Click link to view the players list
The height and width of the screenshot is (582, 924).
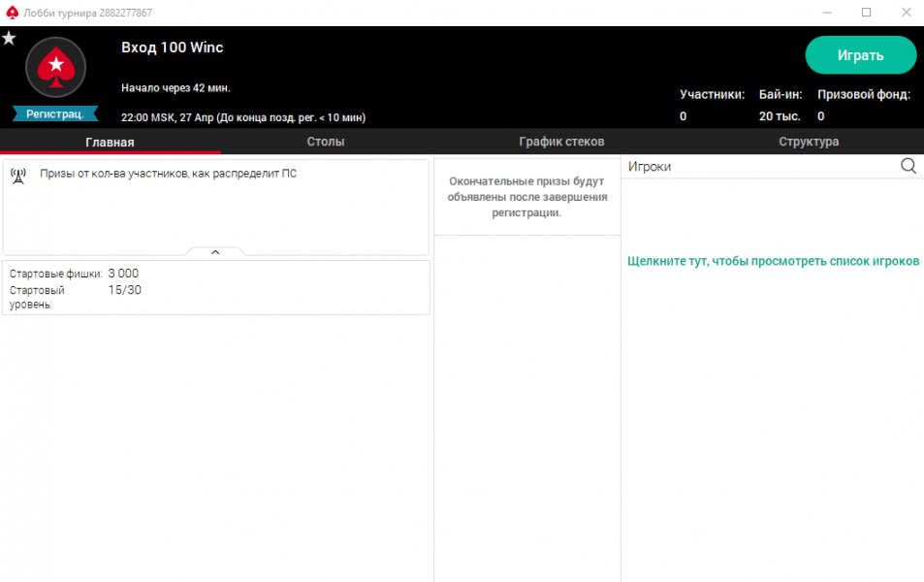click(x=773, y=262)
